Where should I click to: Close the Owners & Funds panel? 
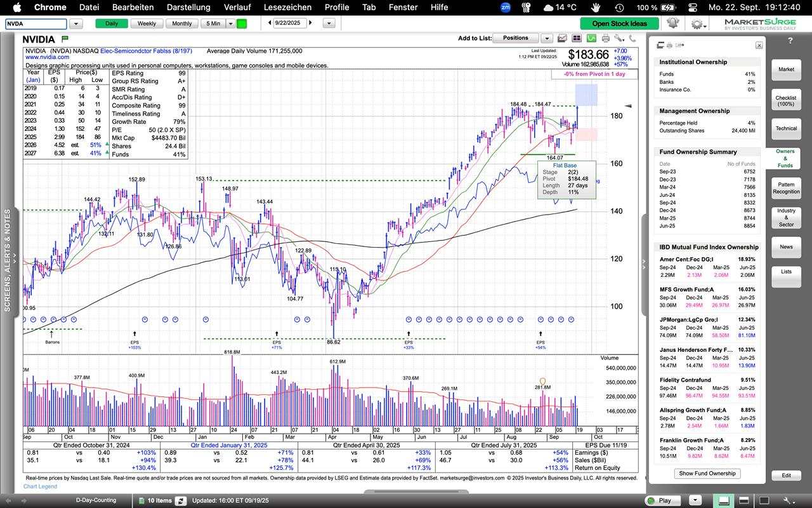pyautogui.click(x=759, y=45)
